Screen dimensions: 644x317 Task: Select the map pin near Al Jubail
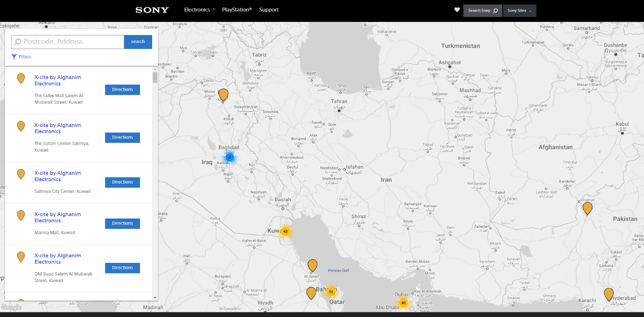(313, 265)
